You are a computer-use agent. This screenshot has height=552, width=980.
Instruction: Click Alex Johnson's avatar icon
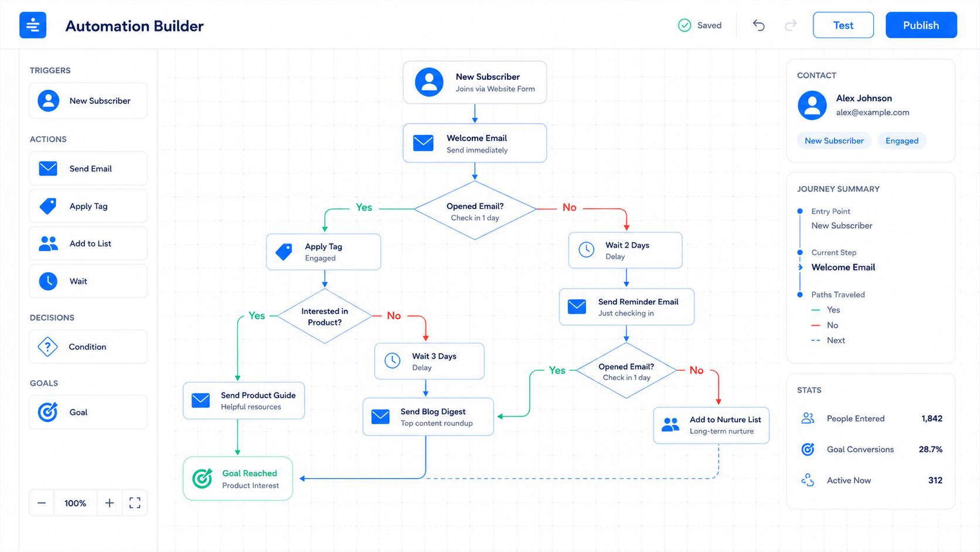pos(812,106)
